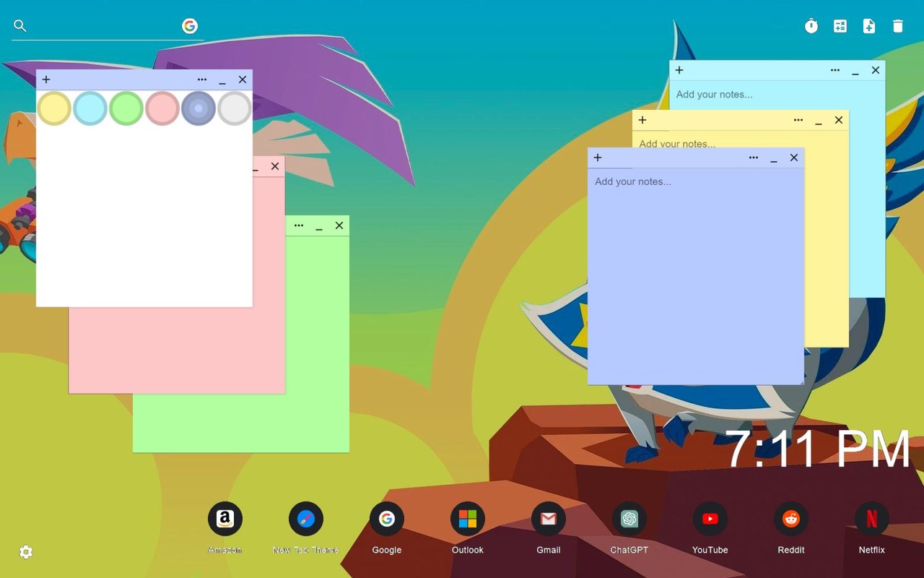Click the cyan note's text area
Image resolution: width=924 pixels, height=578 pixels.
click(777, 95)
